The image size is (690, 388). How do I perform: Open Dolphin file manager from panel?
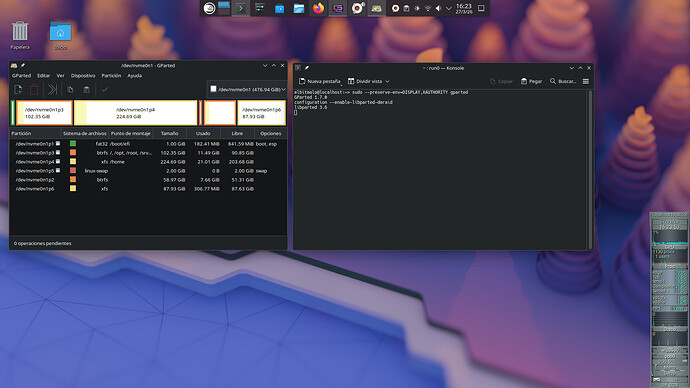(x=299, y=8)
